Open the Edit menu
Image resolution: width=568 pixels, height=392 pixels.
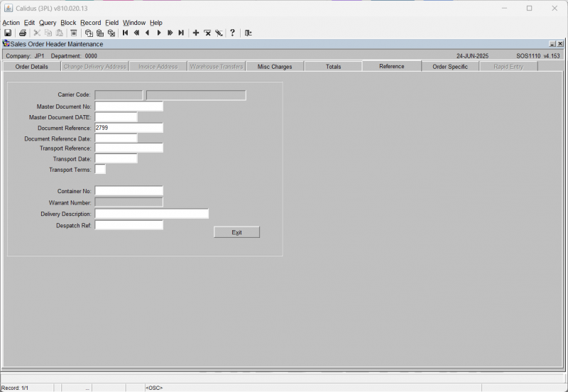(29, 23)
